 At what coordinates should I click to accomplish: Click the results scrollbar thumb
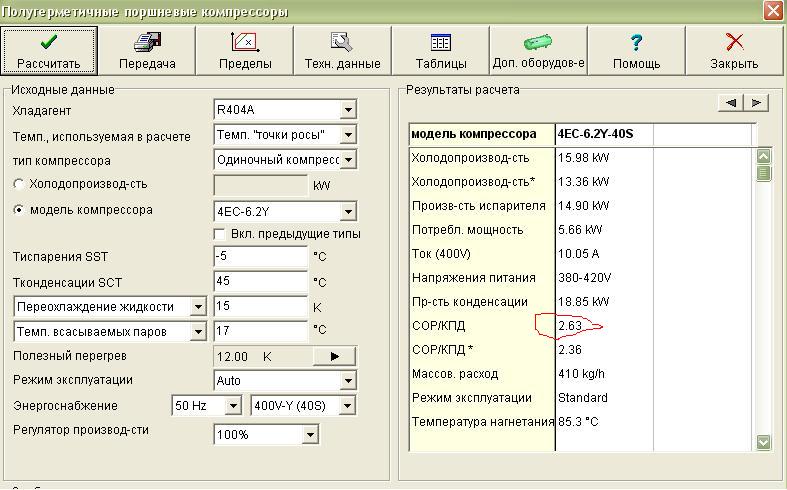[x=763, y=173]
